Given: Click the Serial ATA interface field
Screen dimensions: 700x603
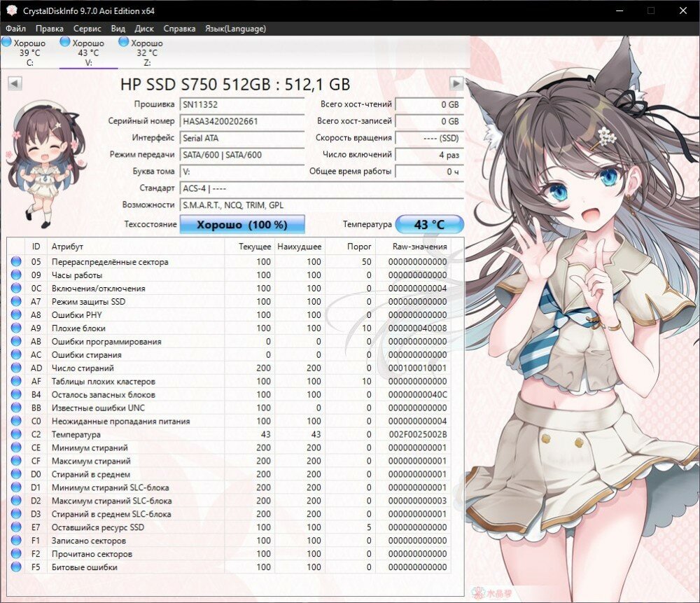Looking at the screenshot, I should pos(242,138).
